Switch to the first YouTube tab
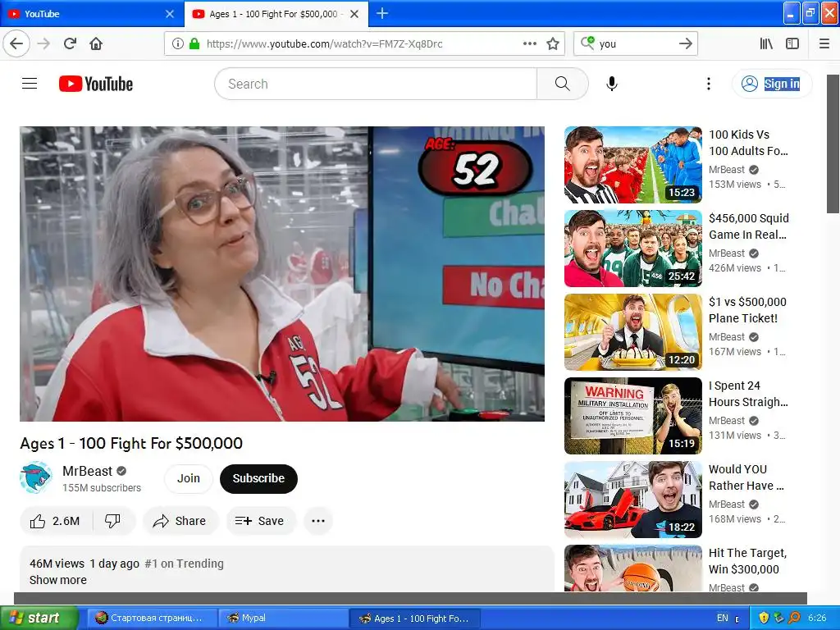Image resolution: width=840 pixels, height=630 pixels. click(x=91, y=14)
